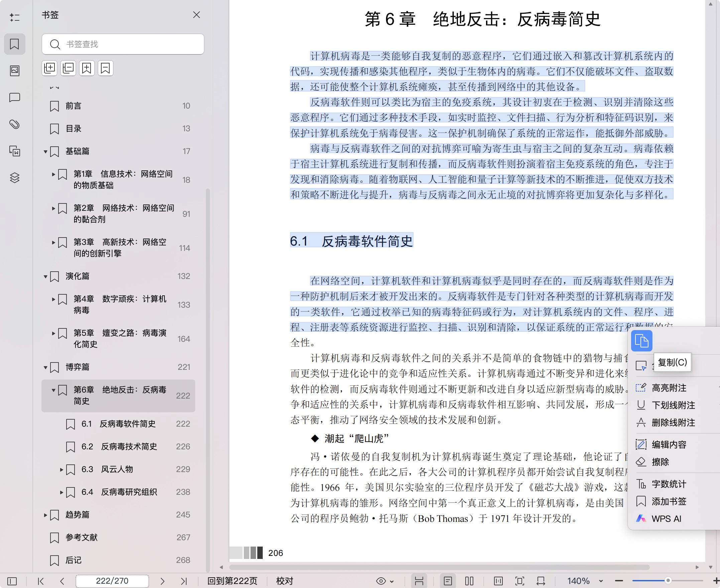Click the copy icon in popup
The height and width of the screenshot is (588, 720).
(642, 341)
